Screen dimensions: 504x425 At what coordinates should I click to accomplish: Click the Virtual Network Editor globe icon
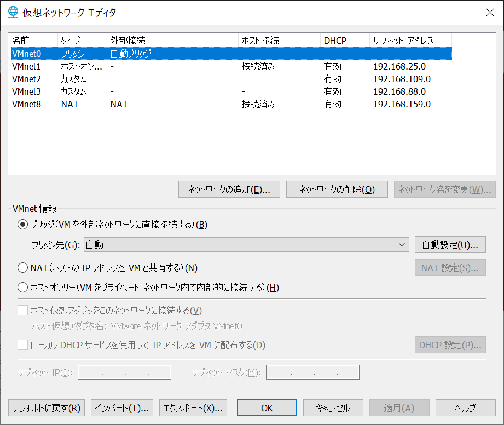point(13,12)
